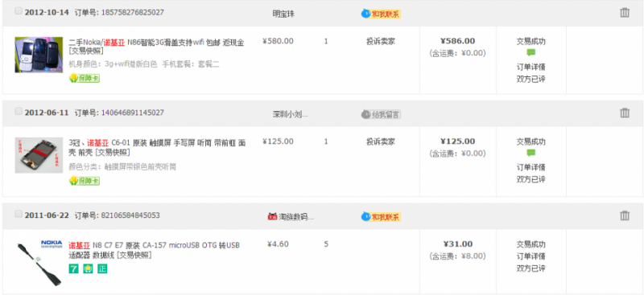The image size is (644, 295).
Task: Click 投诉卖家 on the C6-01 order
Action: tap(381, 141)
